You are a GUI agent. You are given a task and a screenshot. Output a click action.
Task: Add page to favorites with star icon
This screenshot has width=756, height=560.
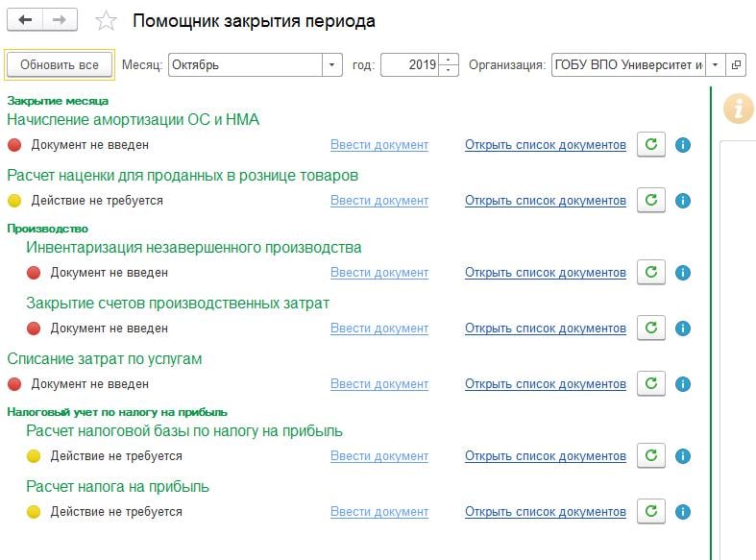107,21
